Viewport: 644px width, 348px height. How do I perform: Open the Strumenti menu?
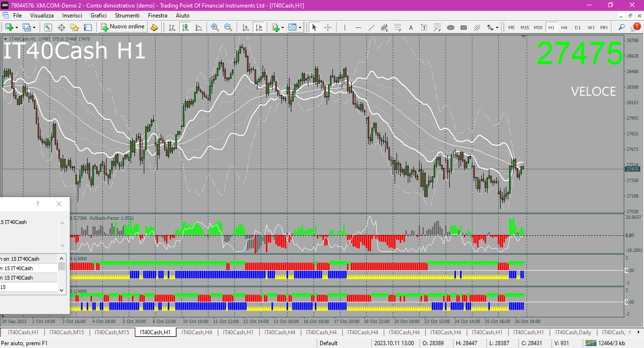127,16
